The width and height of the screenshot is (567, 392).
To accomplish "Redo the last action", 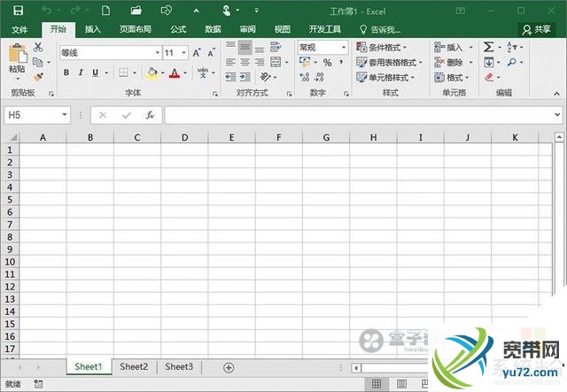I will tap(74, 10).
